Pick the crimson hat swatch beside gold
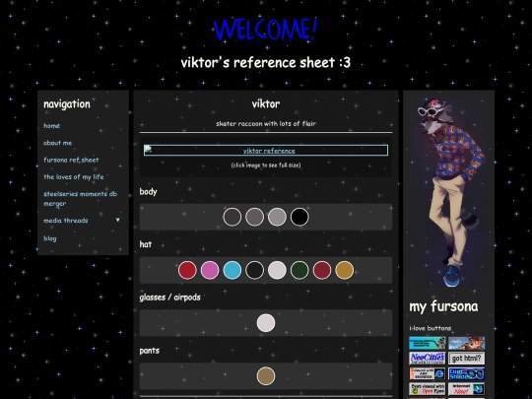 pyautogui.click(x=322, y=270)
